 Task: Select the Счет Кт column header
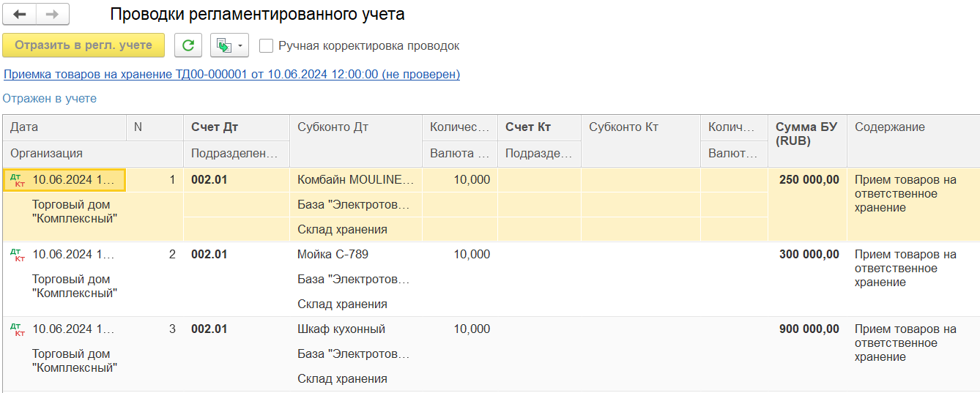click(x=528, y=127)
